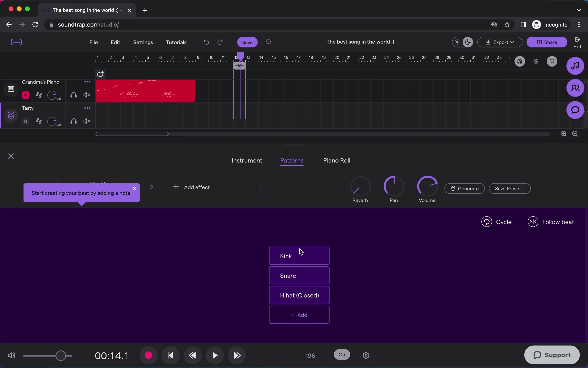Toggle Cycle in the pattern editor
588x368 pixels.
[x=496, y=222]
